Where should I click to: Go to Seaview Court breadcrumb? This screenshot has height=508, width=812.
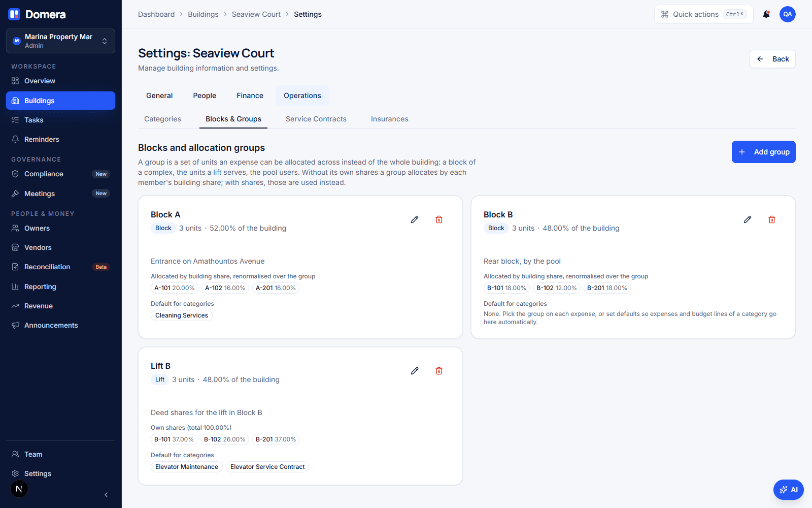[x=256, y=14]
